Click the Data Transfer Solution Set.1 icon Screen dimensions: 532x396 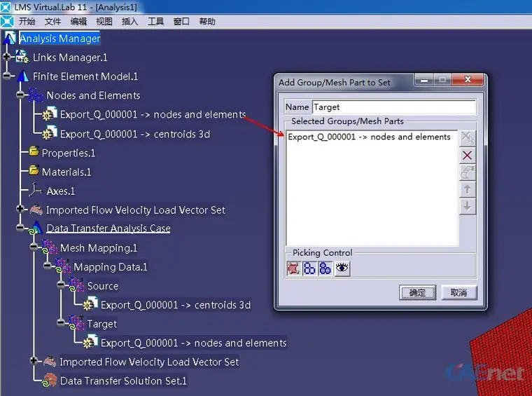(50, 381)
